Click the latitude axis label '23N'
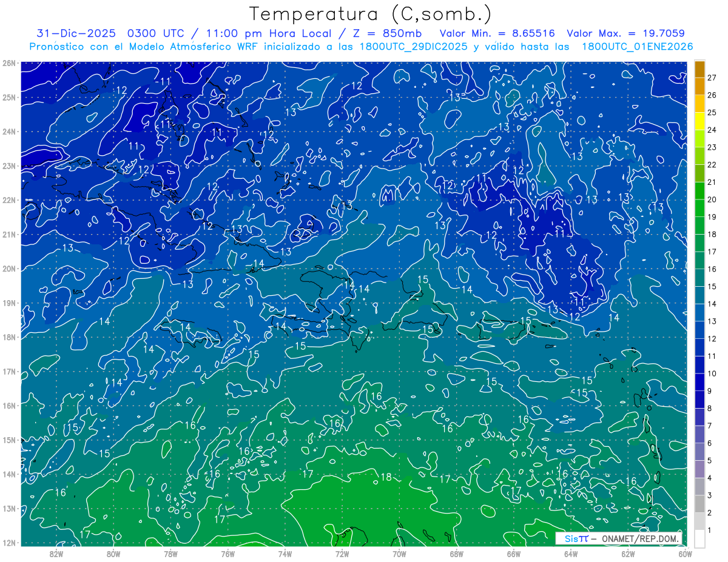 [9, 166]
